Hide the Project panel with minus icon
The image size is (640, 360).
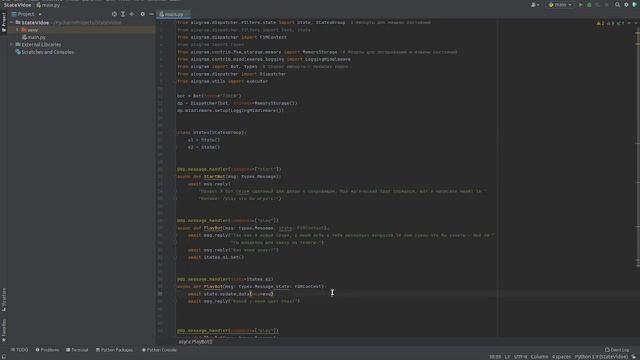(x=151, y=14)
